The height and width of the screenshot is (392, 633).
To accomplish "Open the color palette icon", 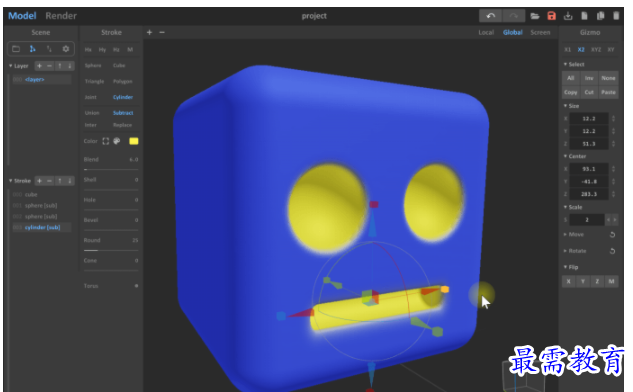I will (x=117, y=141).
